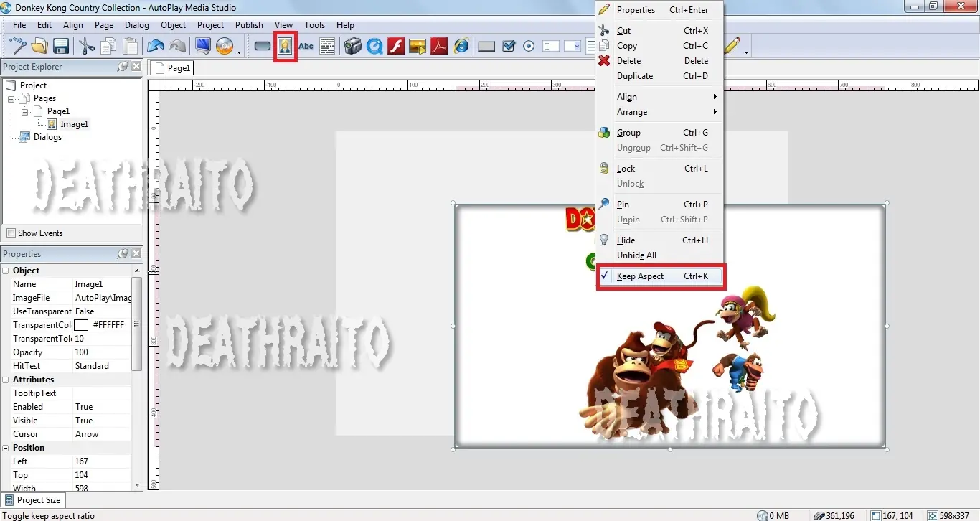Save the project using the floppy disk icon
The width and height of the screenshot is (980, 521).
click(x=61, y=47)
